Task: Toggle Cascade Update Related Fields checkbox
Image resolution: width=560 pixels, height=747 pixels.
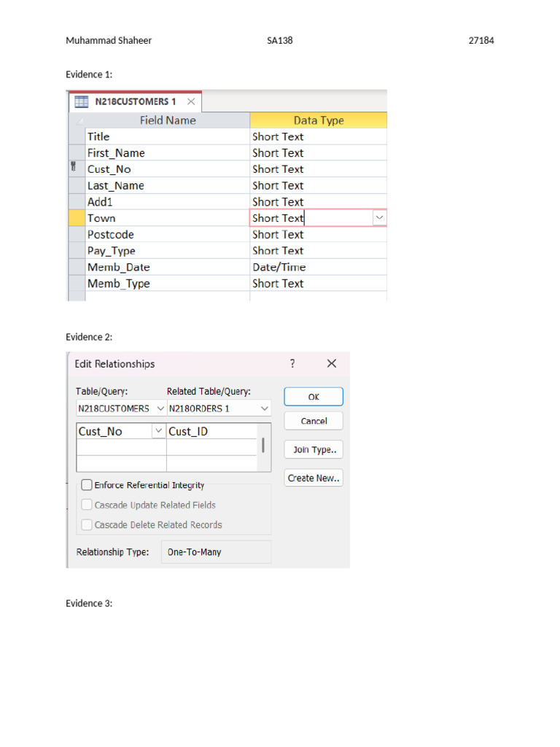Action: [x=87, y=505]
